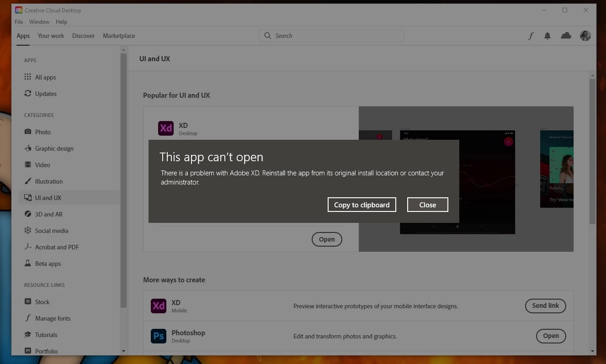Click the voice results preview on right
The height and width of the screenshot is (364, 606).
click(x=557, y=169)
